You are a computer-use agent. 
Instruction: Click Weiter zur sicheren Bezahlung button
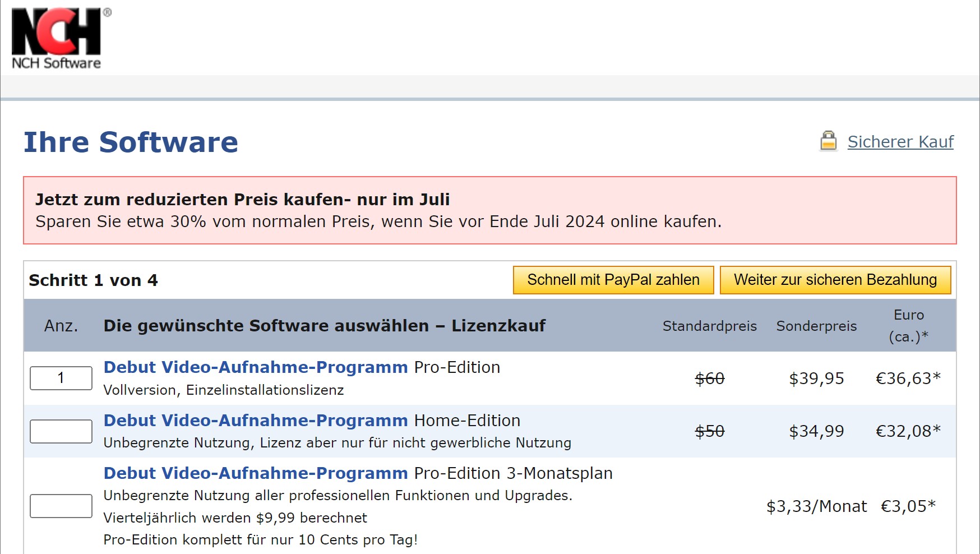835,280
